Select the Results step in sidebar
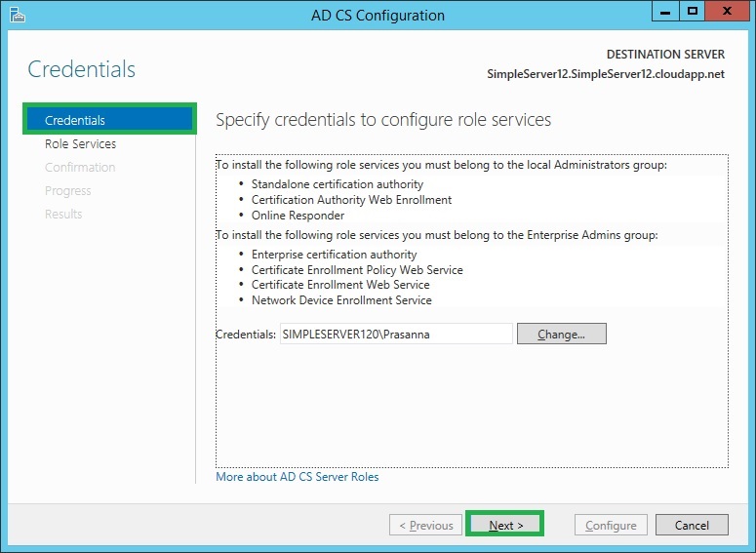The image size is (756, 553). click(63, 215)
